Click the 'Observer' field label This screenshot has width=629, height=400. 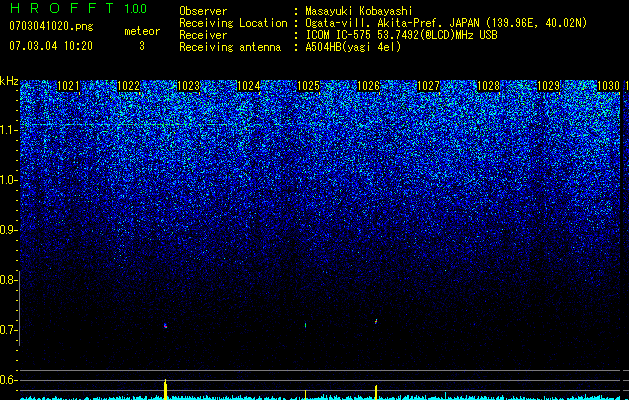(x=203, y=11)
